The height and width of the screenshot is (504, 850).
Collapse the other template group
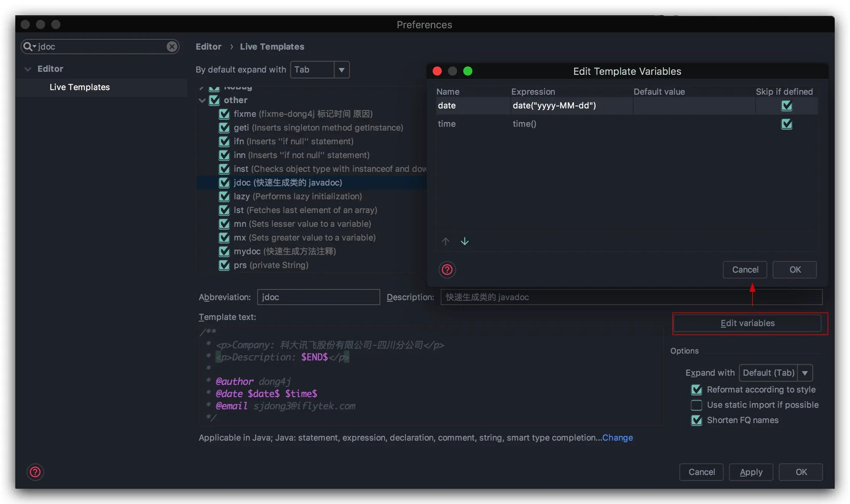point(202,100)
